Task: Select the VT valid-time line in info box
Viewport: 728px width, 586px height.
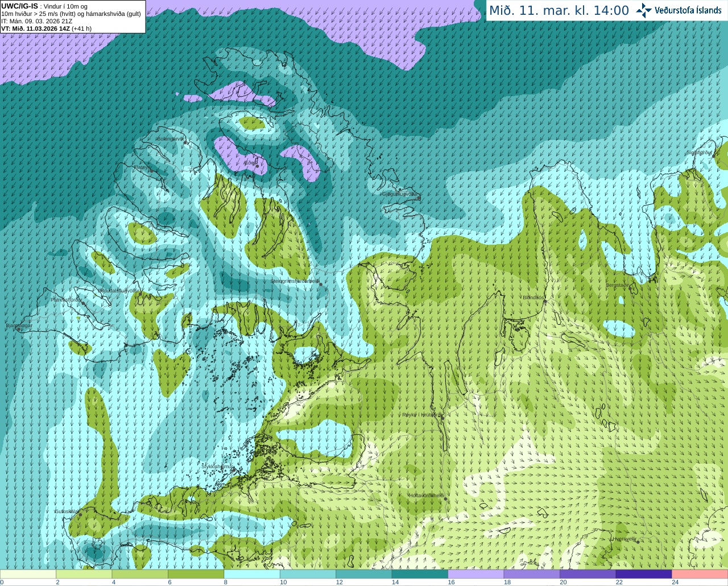Action: [46, 28]
